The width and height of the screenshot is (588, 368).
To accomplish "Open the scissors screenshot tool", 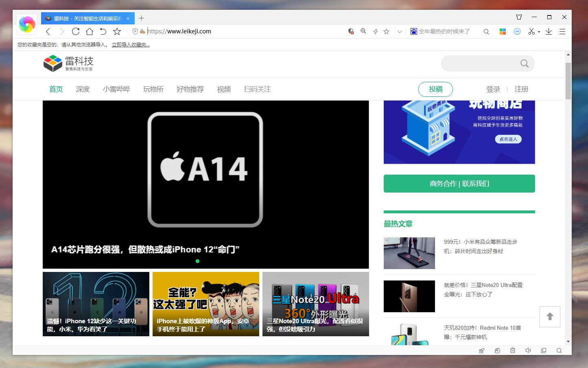I will 531,31.
